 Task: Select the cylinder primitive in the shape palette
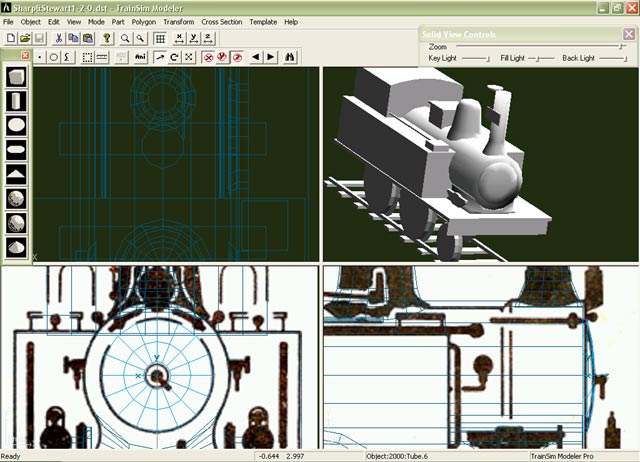pyautogui.click(x=17, y=101)
